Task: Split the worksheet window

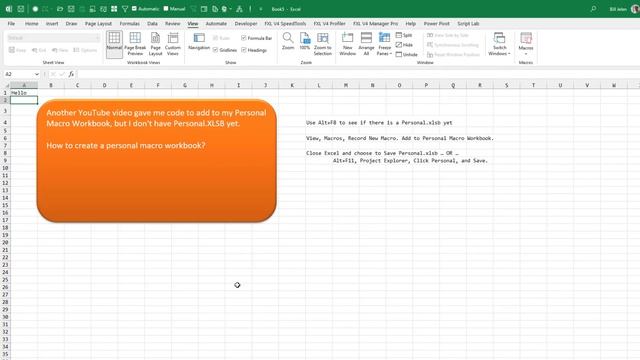Action: coord(404,35)
